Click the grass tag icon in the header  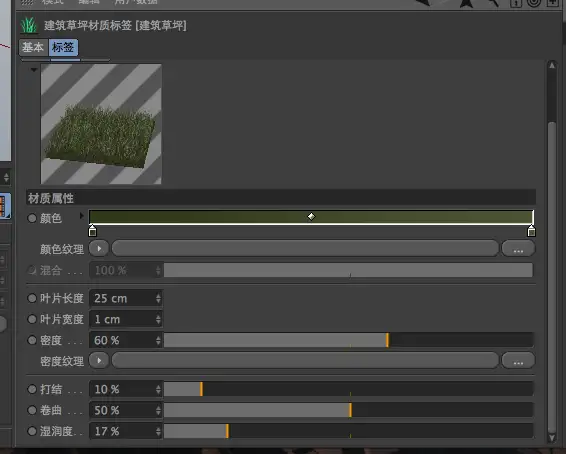coord(29,25)
